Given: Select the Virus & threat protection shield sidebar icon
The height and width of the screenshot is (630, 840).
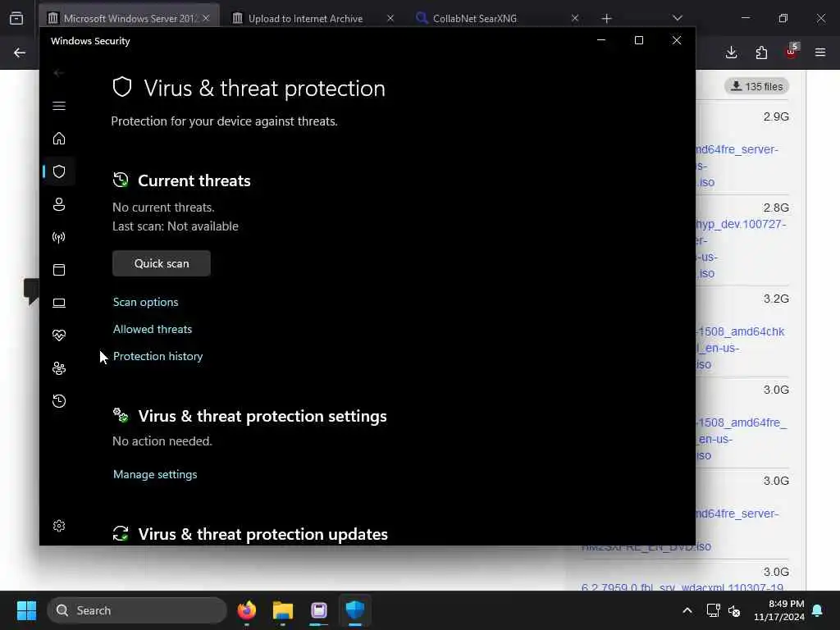Looking at the screenshot, I should coord(59,171).
